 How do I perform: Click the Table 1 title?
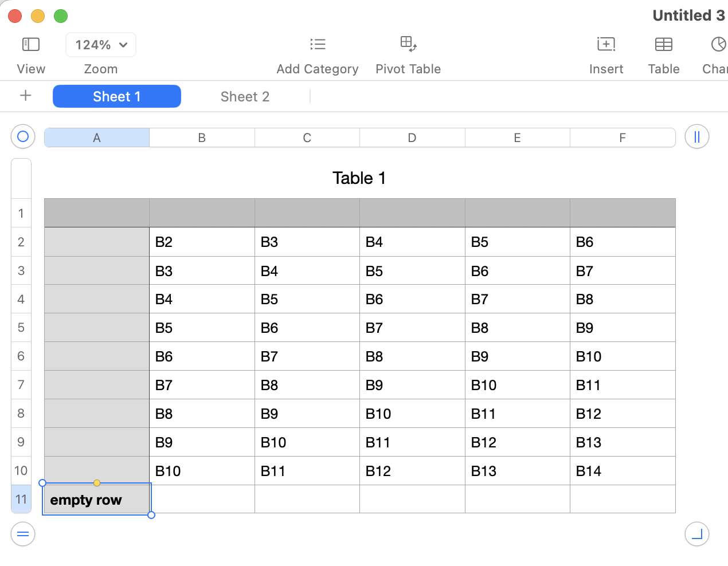[359, 178]
